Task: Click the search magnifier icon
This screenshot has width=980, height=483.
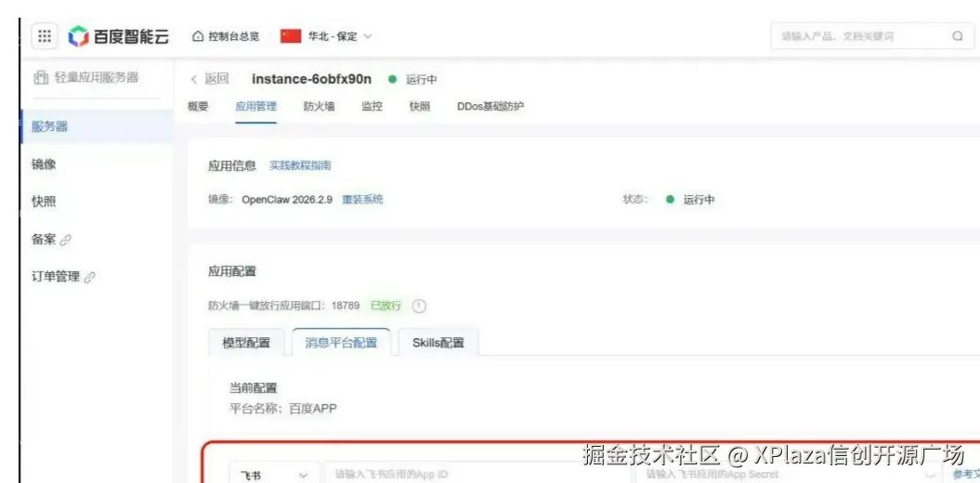Action: pos(958,36)
